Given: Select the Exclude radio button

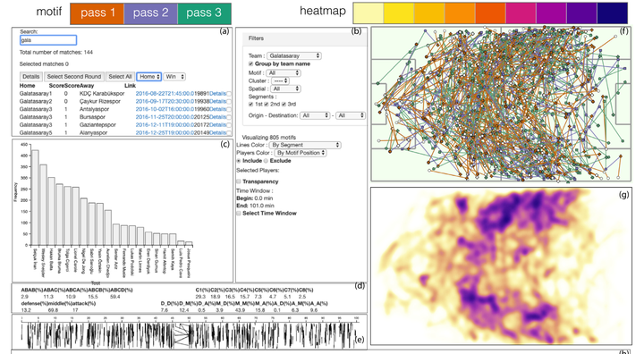Looking at the screenshot, I should click(x=266, y=161).
